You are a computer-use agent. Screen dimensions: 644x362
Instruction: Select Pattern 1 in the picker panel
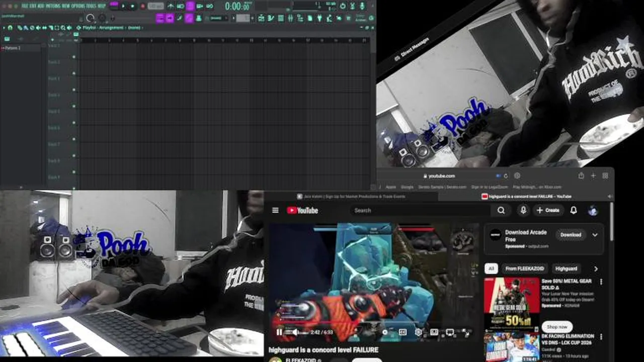point(12,48)
